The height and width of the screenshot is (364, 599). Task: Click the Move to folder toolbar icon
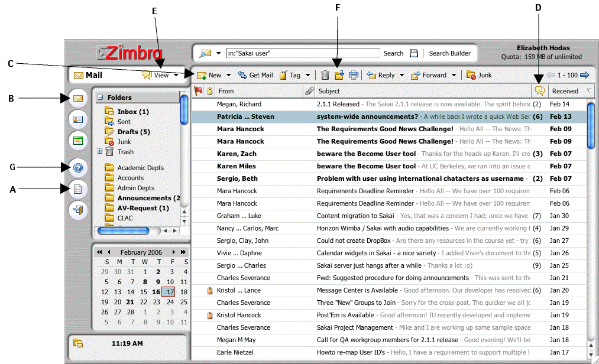tap(339, 75)
